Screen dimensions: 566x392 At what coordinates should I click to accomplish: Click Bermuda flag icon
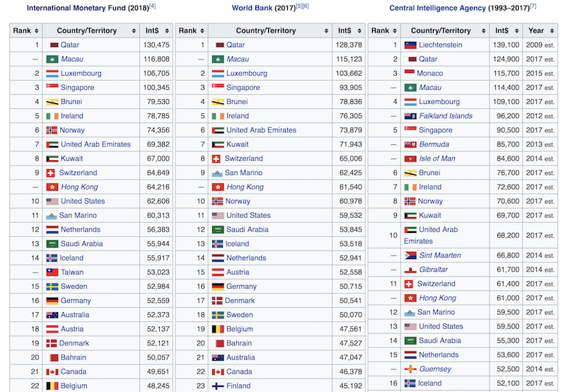(x=410, y=145)
